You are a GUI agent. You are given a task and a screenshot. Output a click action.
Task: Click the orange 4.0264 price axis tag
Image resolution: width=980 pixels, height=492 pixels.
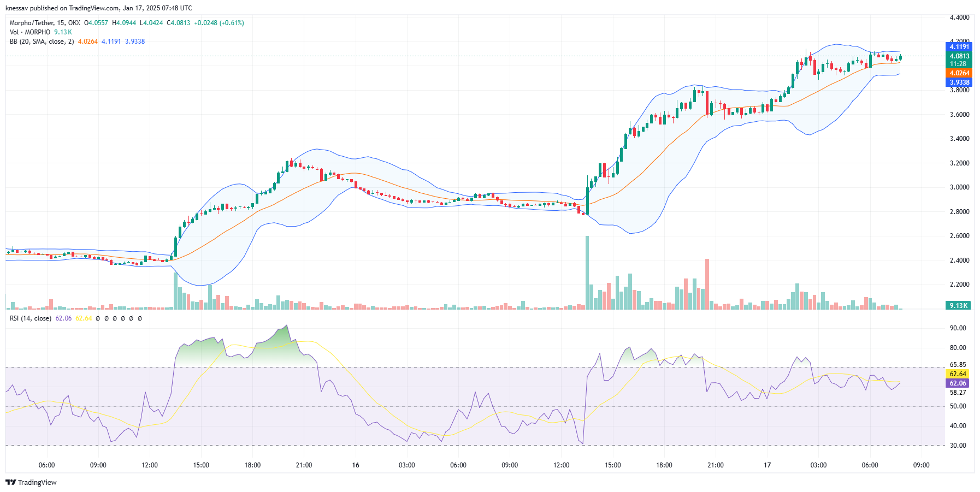(x=959, y=73)
